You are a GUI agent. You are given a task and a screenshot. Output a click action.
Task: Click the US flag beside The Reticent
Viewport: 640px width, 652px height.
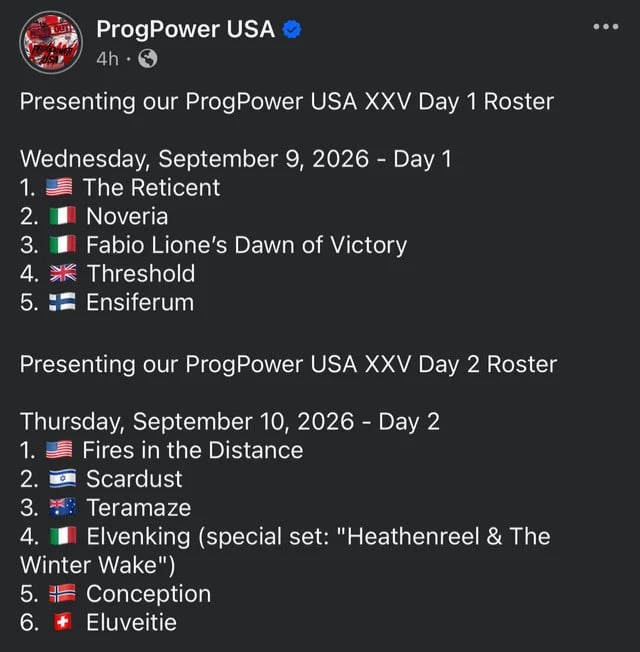62,188
